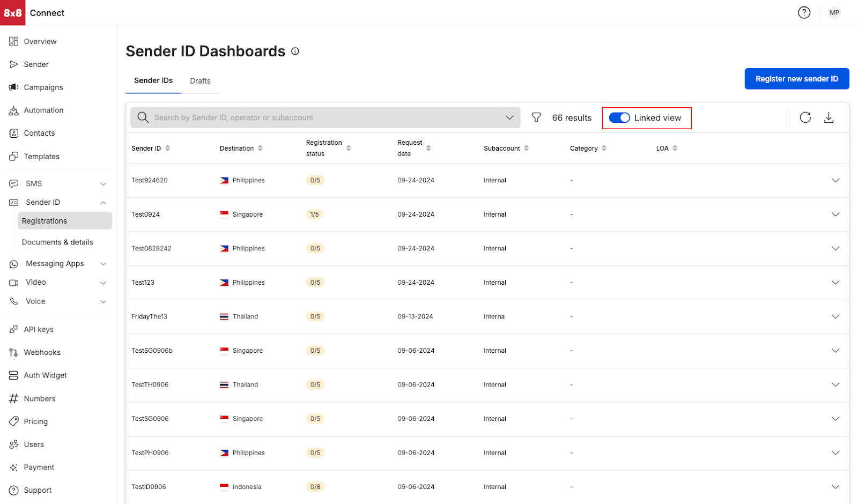Click the info icon beside page title
Image resolution: width=858 pixels, height=504 pixels.
295,51
